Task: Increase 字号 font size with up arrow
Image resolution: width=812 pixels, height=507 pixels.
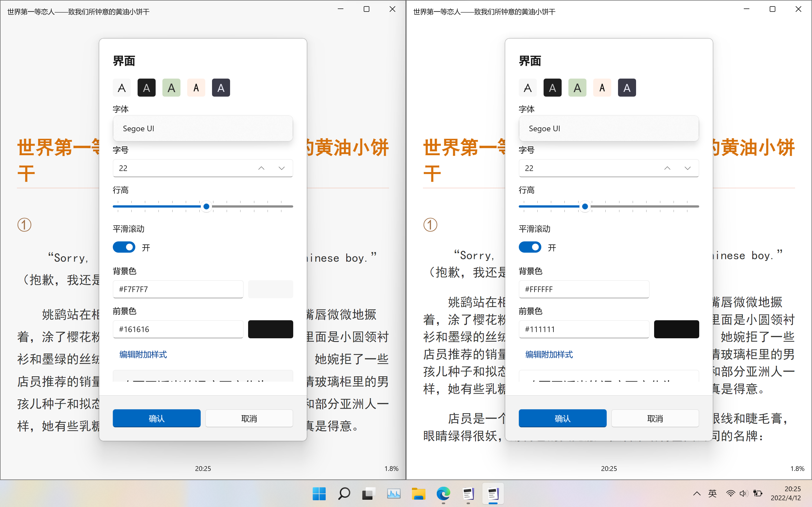Action: click(261, 168)
